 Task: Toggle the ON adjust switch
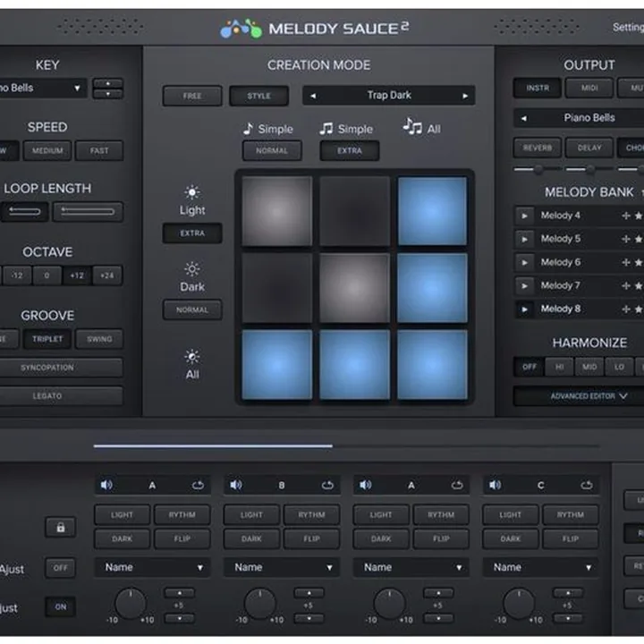61,607
